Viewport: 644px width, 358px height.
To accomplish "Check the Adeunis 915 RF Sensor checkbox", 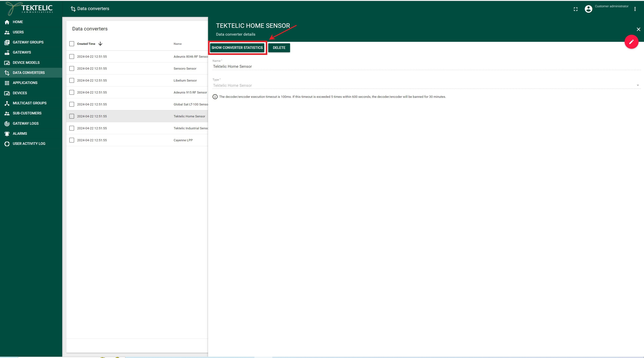I will click(72, 92).
